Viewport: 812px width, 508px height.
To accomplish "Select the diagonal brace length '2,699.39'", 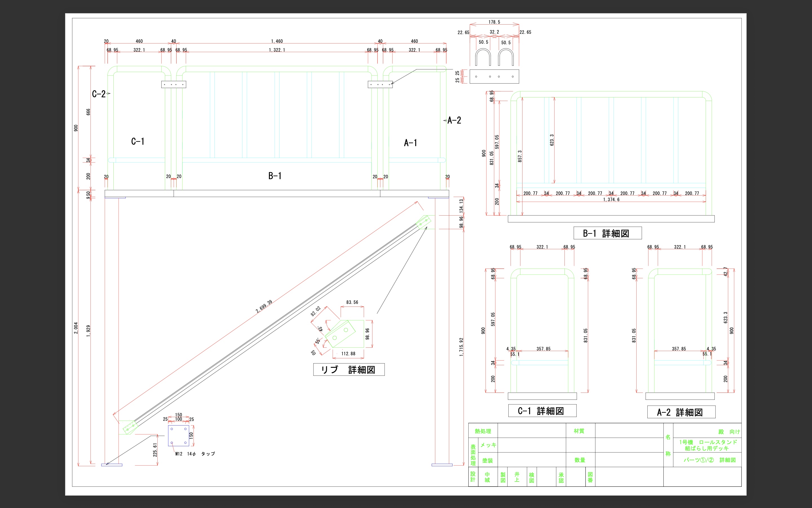I will (264, 306).
